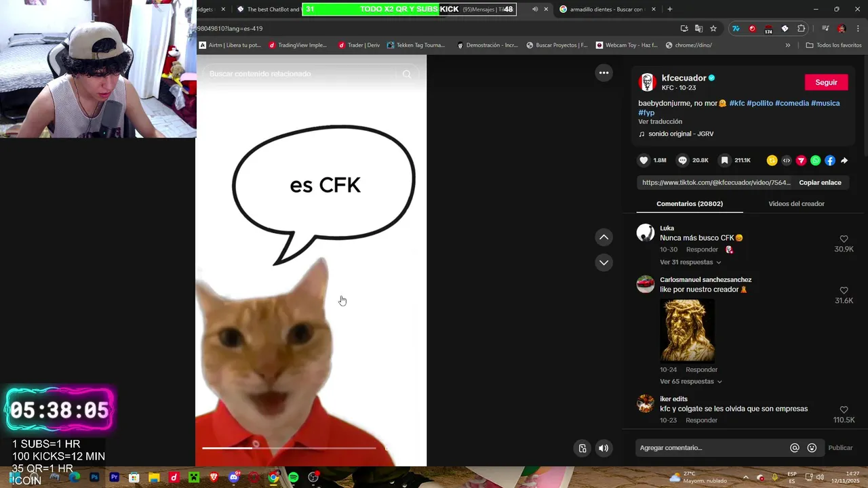Open the Chrome extensions puzzle icon
This screenshot has height=488, width=868.
point(802,28)
